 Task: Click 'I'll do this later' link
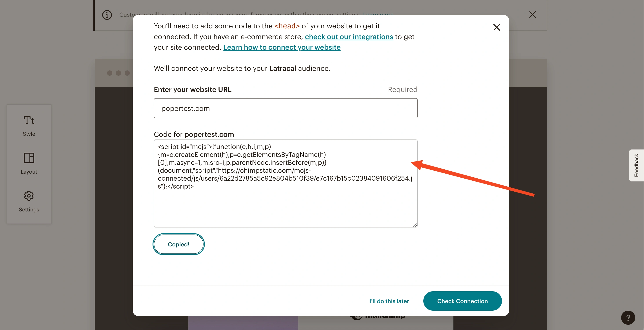tap(389, 301)
